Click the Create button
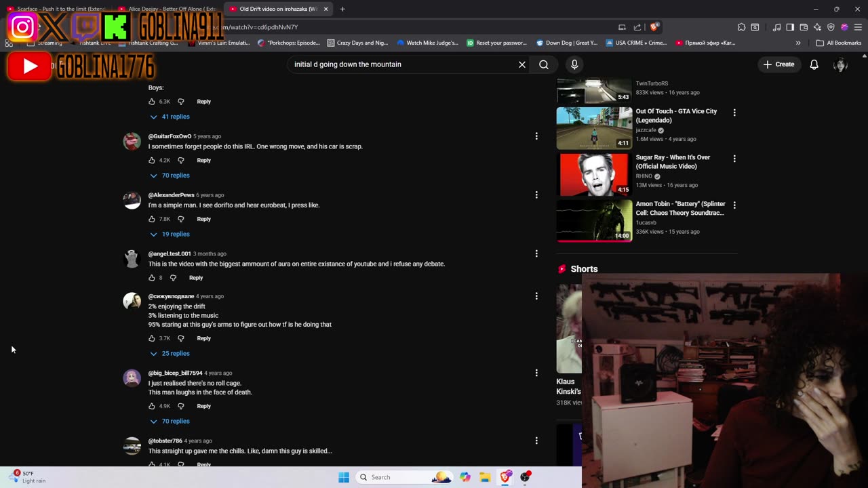The width and height of the screenshot is (868, 488). coord(778,64)
